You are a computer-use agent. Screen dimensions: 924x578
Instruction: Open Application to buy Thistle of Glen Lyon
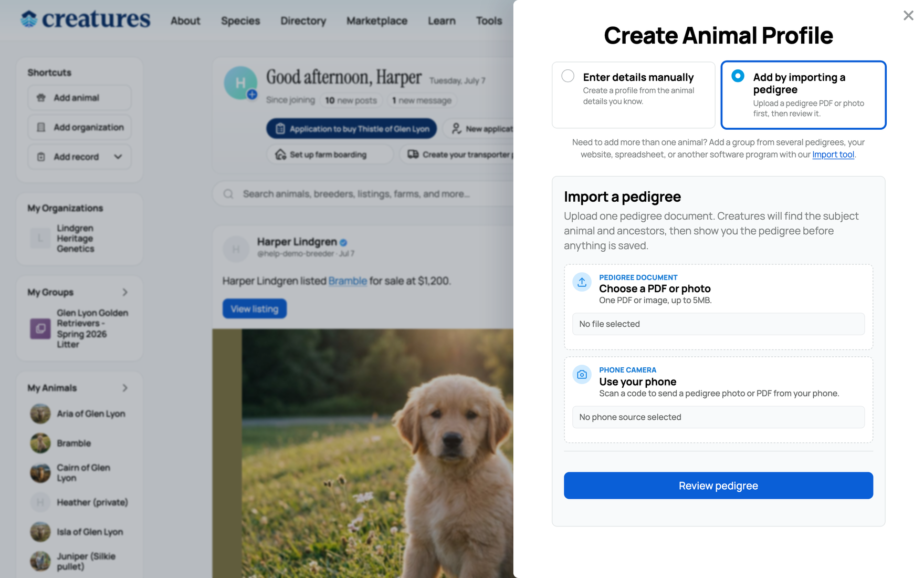coord(352,129)
